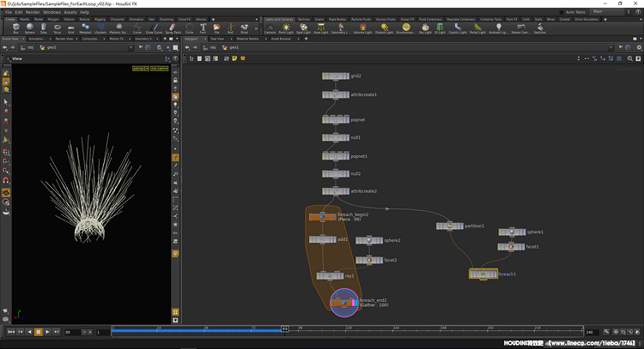Expand the viewport geo1 path dropdown
Image resolution: width=644 pixels, height=349 pixels.
click(131, 47)
